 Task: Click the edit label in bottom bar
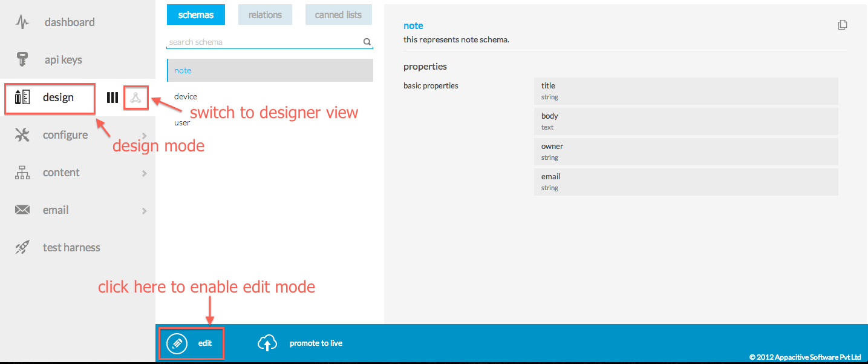click(x=205, y=343)
